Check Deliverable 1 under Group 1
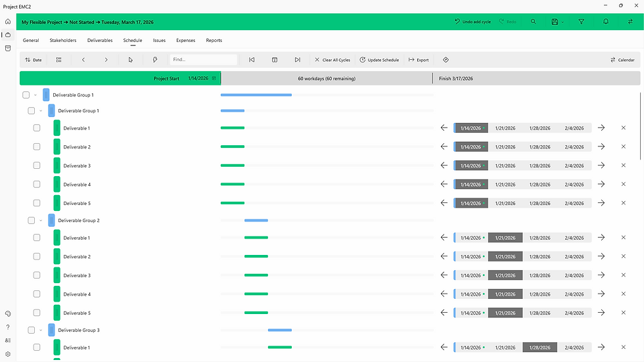The height and width of the screenshot is (362, 644). point(37,127)
